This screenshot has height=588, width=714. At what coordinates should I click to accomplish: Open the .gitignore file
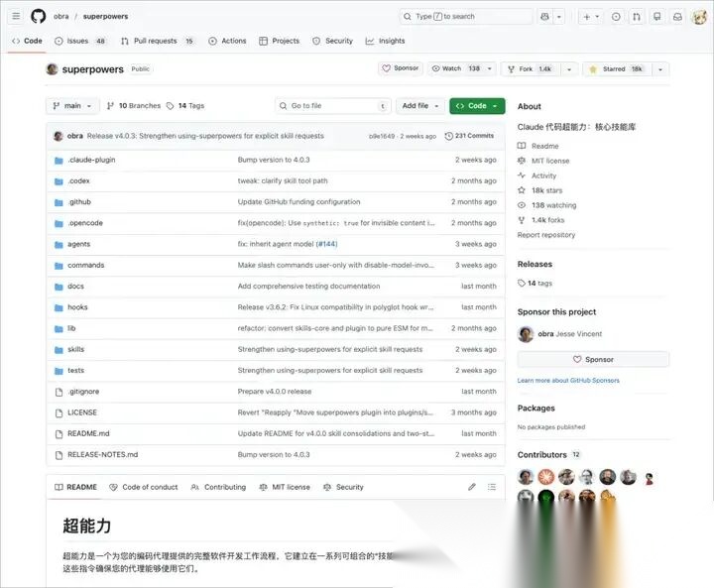coord(83,392)
